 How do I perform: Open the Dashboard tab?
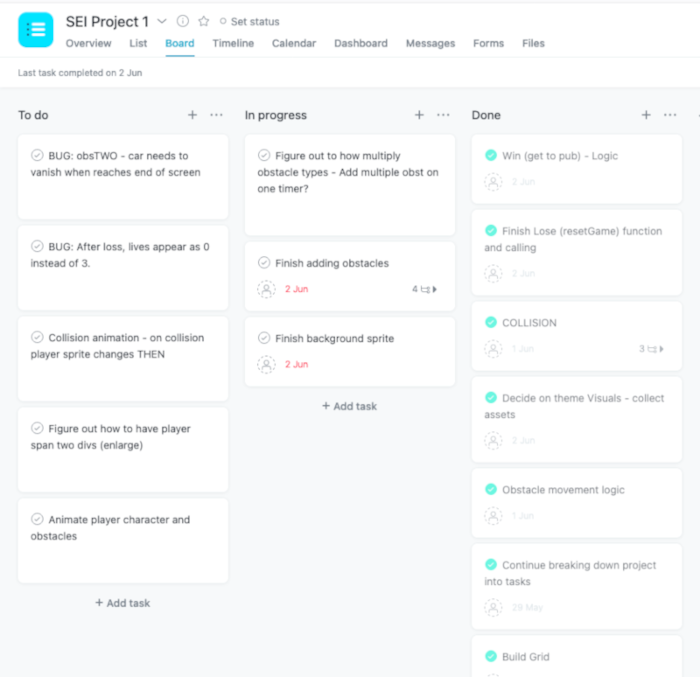[x=361, y=43]
